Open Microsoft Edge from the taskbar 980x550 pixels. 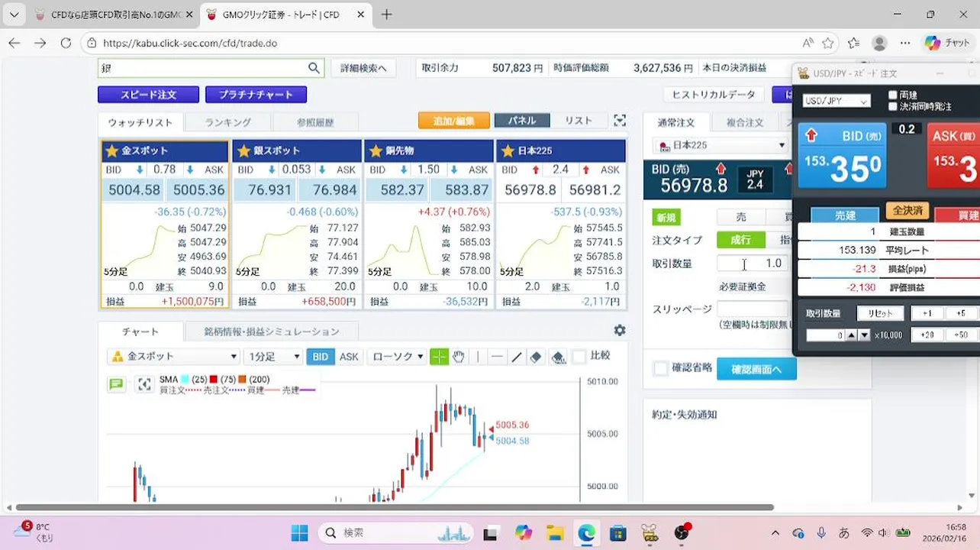pyautogui.click(x=586, y=532)
